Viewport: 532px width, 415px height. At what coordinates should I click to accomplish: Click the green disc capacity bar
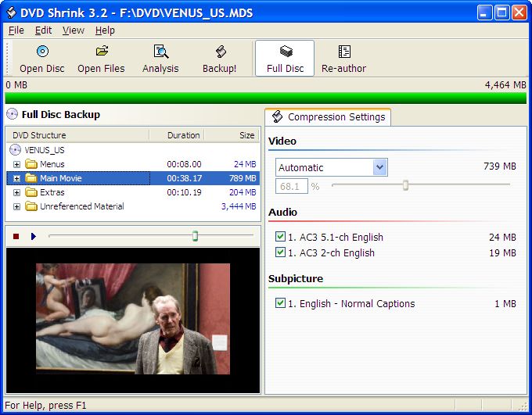[266, 98]
